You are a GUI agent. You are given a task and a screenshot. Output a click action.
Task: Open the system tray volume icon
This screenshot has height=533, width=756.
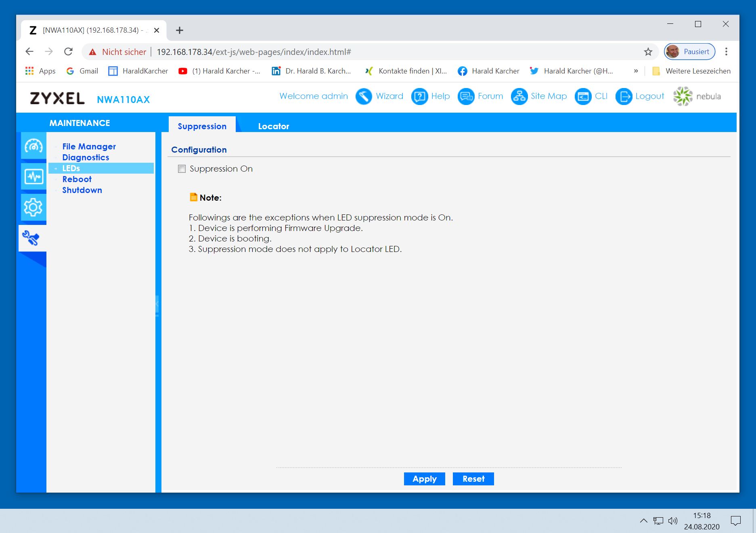pyautogui.click(x=672, y=521)
